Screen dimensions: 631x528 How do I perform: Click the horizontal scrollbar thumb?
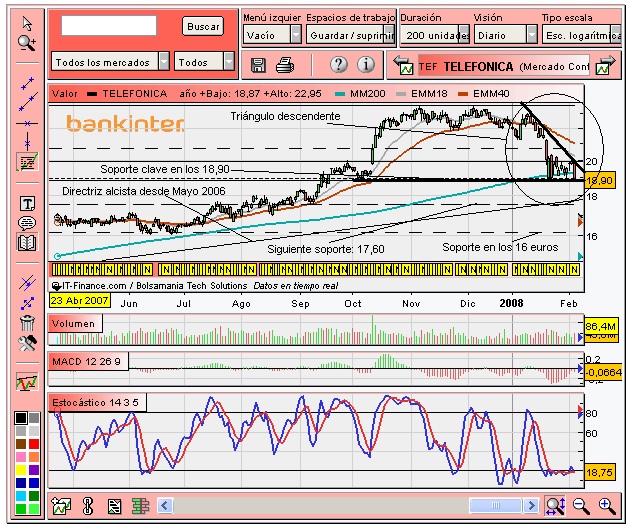coord(495,505)
